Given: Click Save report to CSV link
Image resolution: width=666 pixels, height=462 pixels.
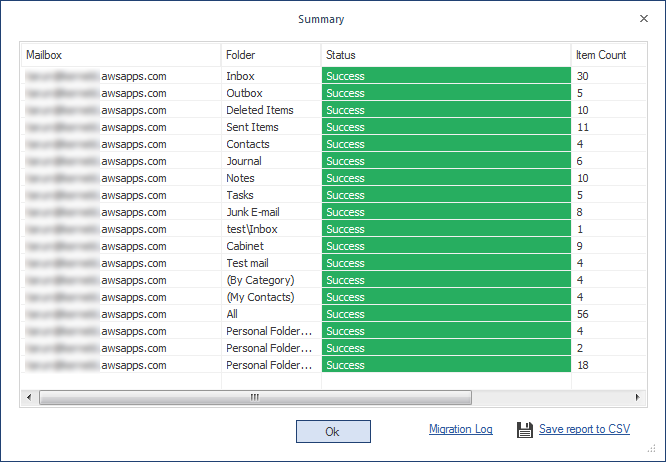Looking at the screenshot, I should pyautogui.click(x=584, y=429).
